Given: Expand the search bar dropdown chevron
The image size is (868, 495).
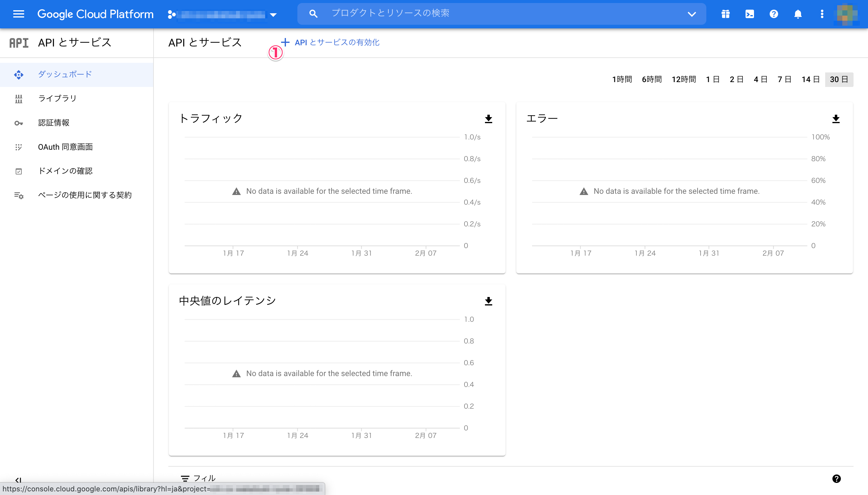Looking at the screenshot, I should point(692,14).
